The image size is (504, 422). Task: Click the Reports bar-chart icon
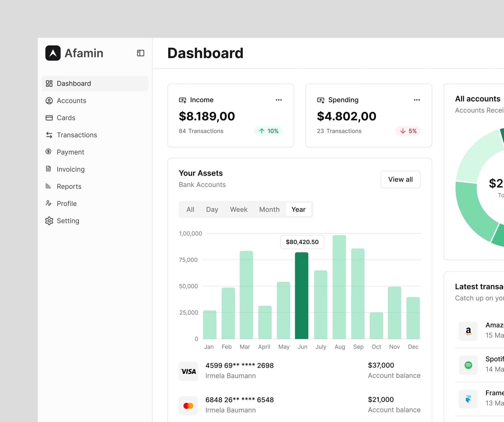(48, 186)
